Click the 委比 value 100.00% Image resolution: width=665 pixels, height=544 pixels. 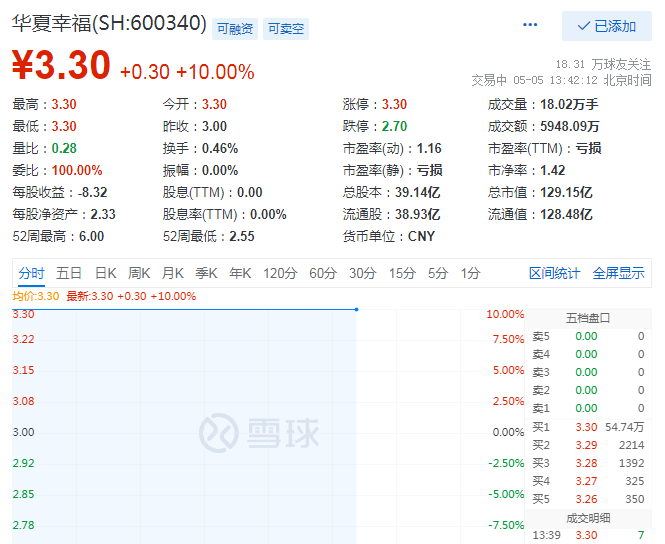[x=77, y=170]
